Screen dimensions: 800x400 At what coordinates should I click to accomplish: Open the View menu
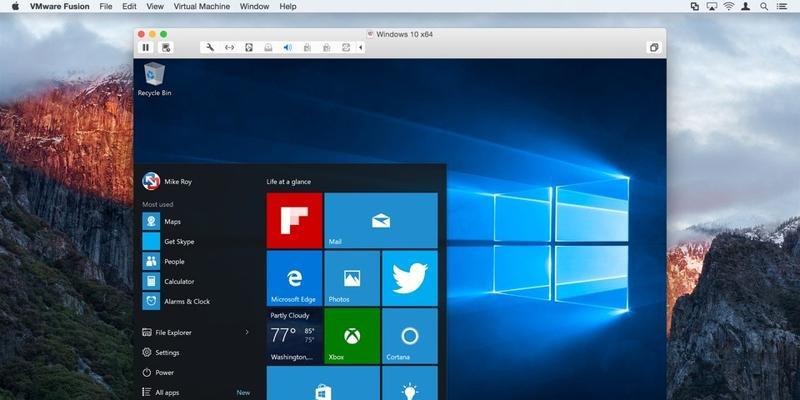[155, 7]
